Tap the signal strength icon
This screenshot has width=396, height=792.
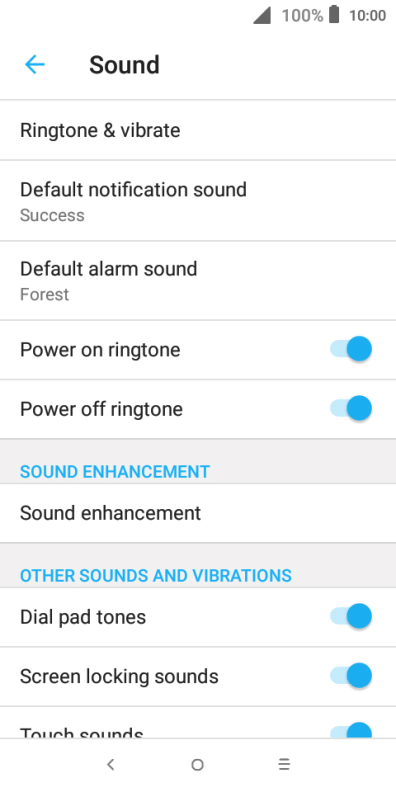(x=262, y=15)
